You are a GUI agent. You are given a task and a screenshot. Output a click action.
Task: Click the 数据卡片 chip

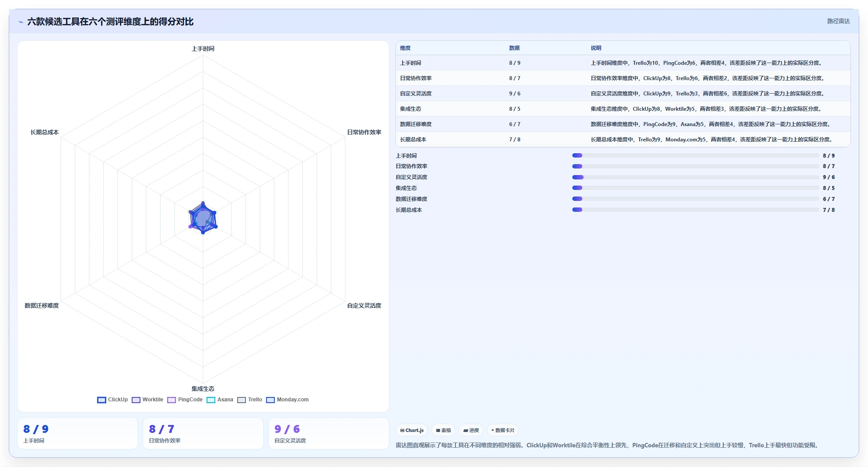(x=503, y=430)
